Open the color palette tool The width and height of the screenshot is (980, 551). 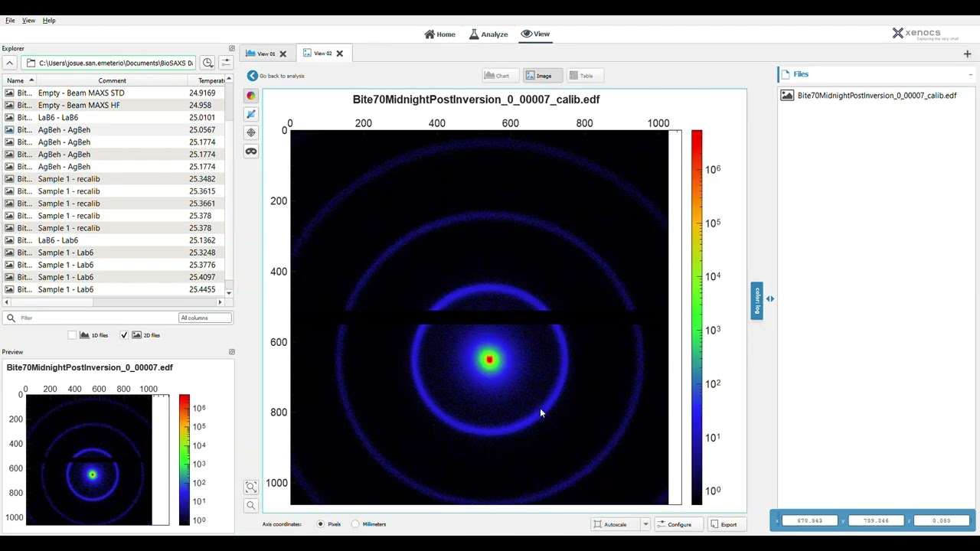click(x=251, y=96)
